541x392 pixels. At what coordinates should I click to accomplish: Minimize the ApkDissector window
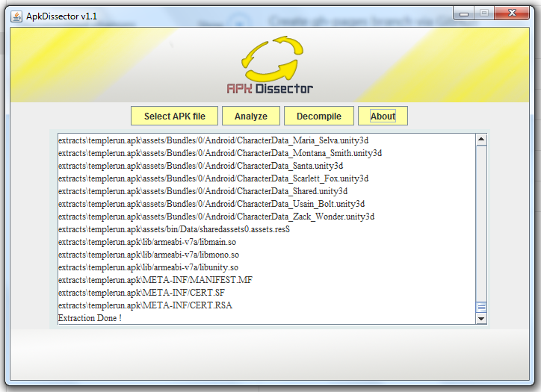(465, 13)
